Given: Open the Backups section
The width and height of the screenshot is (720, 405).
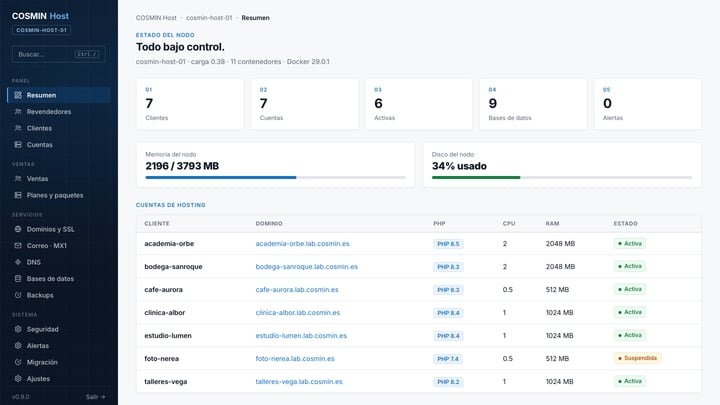Looking at the screenshot, I should pos(59,295).
